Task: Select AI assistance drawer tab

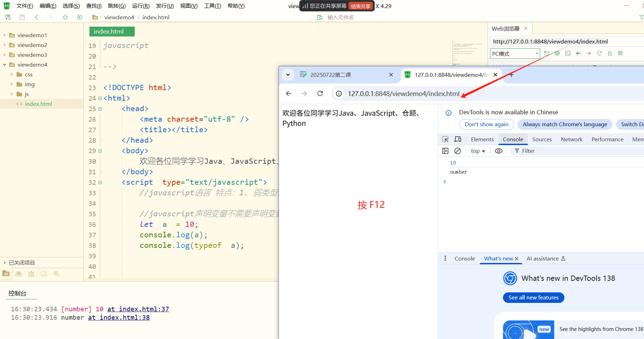Action: coord(546,258)
